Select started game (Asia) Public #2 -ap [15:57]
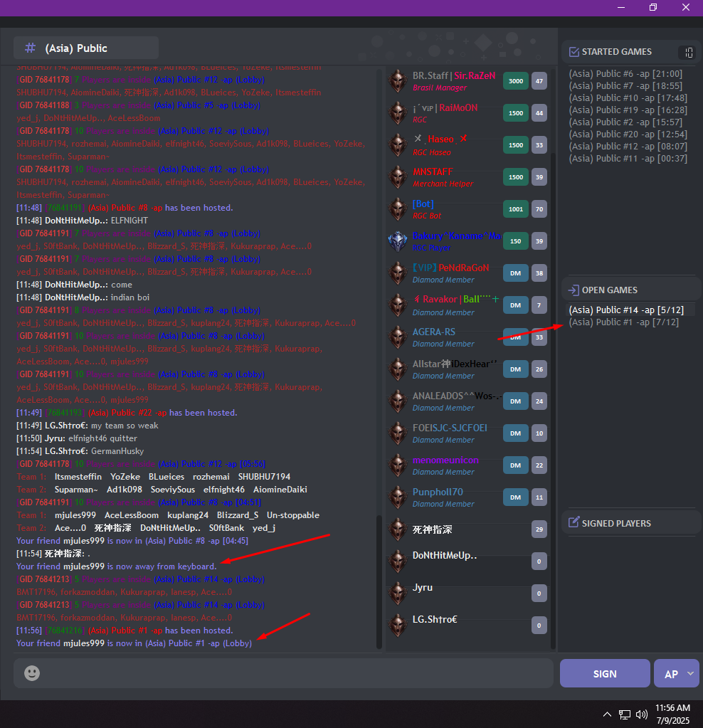This screenshot has width=703, height=728. pyautogui.click(x=625, y=122)
